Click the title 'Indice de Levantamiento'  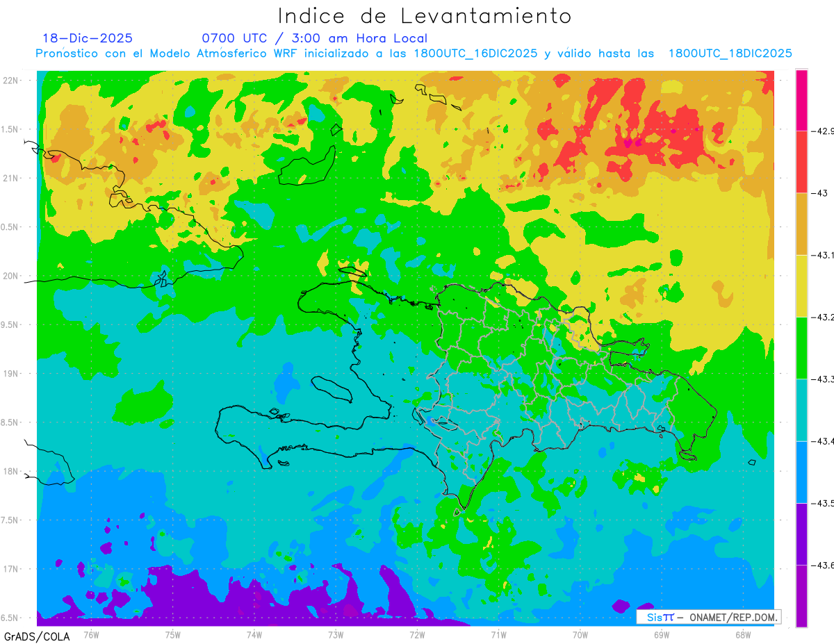(x=425, y=16)
